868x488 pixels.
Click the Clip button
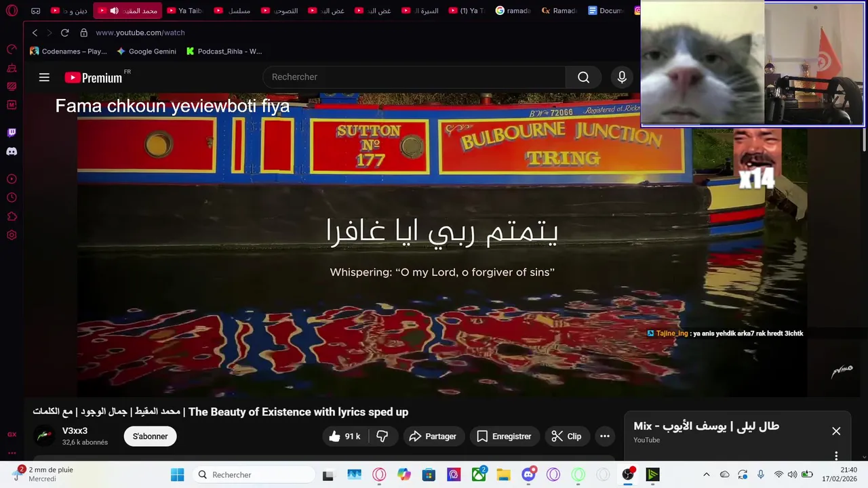point(567,436)
